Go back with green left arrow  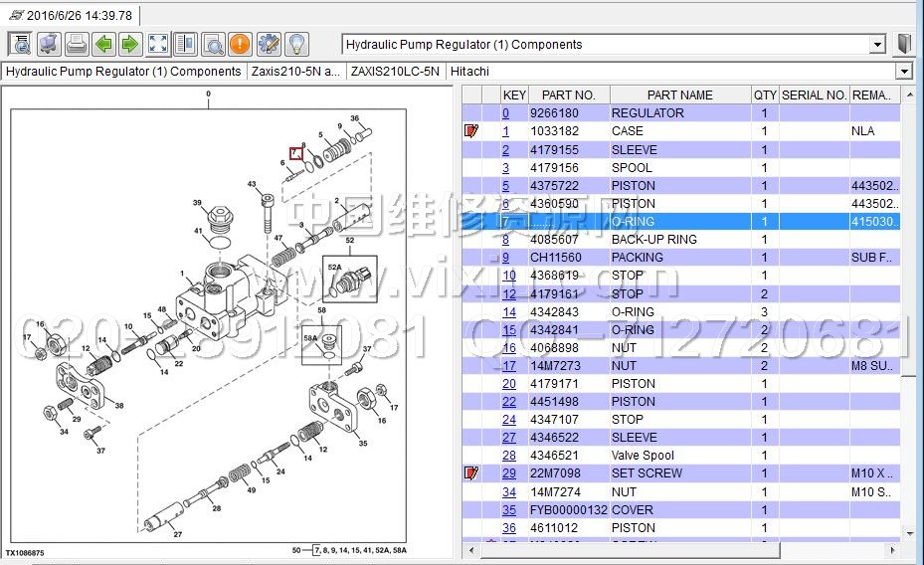click(x=103, y=44)
